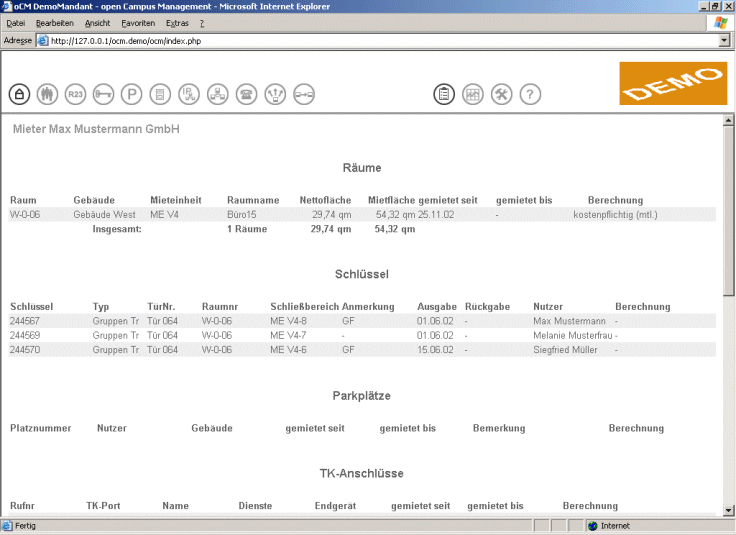
Task: Open the telephone icon
Action: (x=246, y=94)
